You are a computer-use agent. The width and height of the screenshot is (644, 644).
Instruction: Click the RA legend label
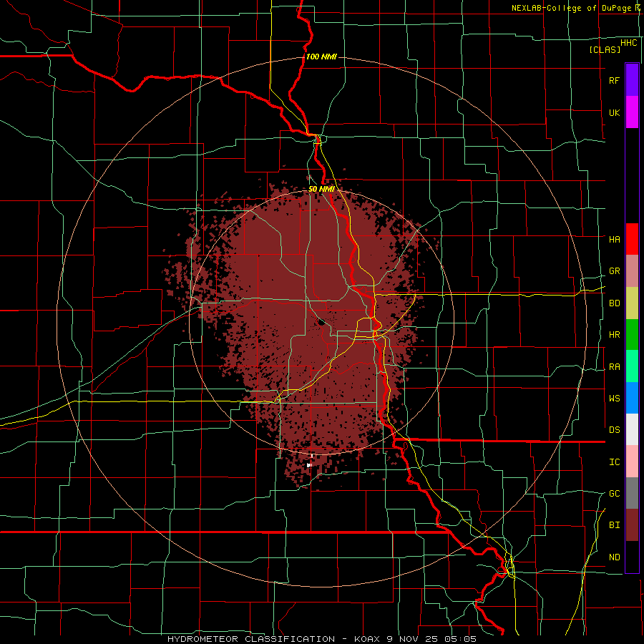(x=614, y=367)
